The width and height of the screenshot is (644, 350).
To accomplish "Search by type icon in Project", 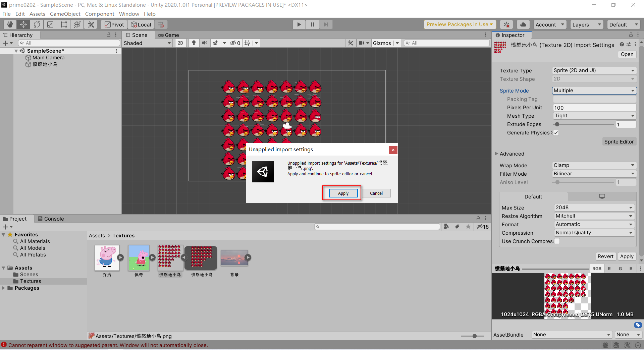I will pyautogui.click(x=446, y=227).
